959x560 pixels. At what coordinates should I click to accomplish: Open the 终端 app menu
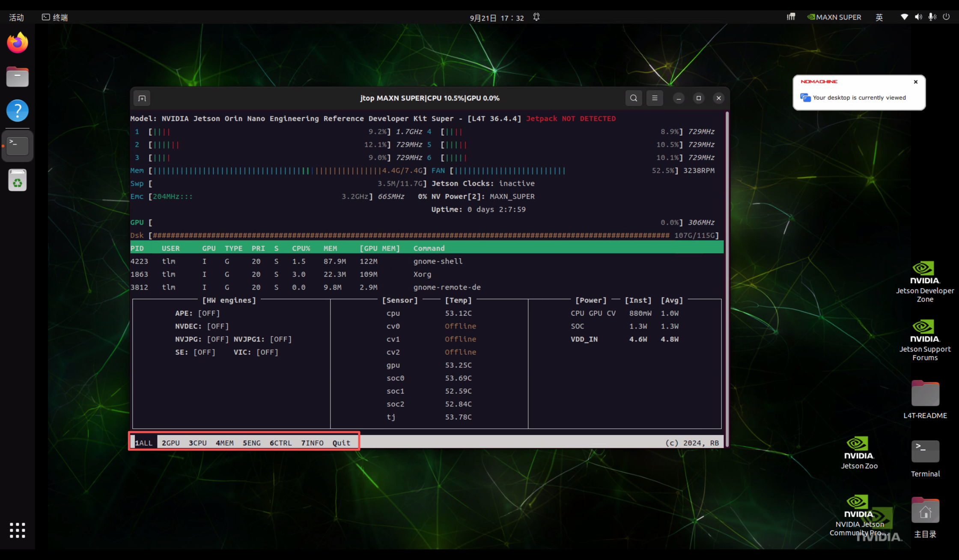tap(55, 17)
